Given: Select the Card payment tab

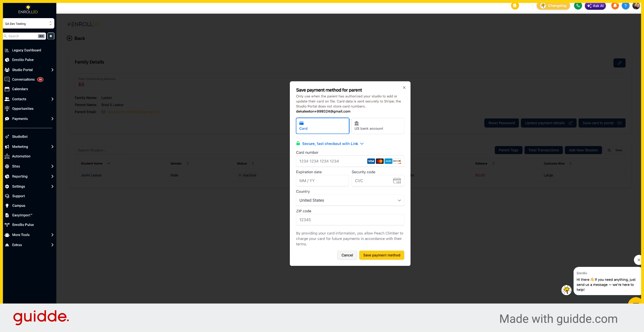Looking at the screenshot, I should pyautogui.click(x=322, y=126).
